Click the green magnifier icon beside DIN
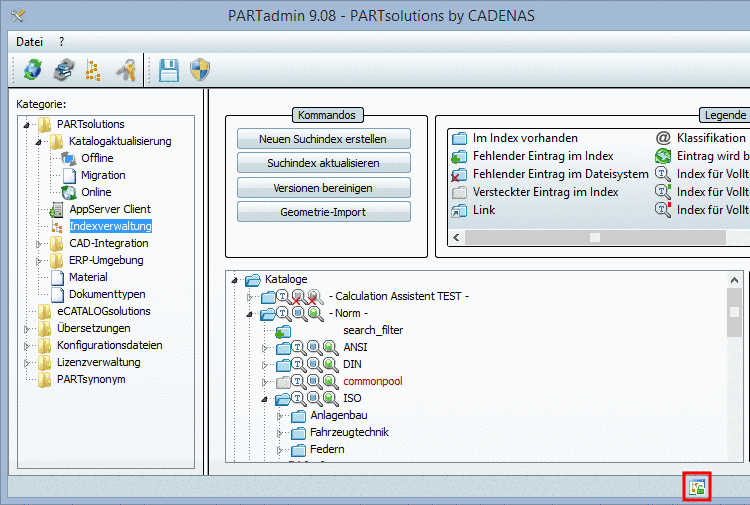Image resolution: width=750 pixels, height=505 pixels. [330, 365]
